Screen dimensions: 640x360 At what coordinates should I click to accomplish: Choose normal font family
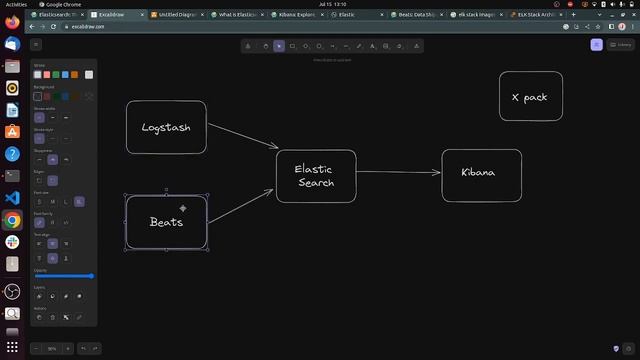53,222
